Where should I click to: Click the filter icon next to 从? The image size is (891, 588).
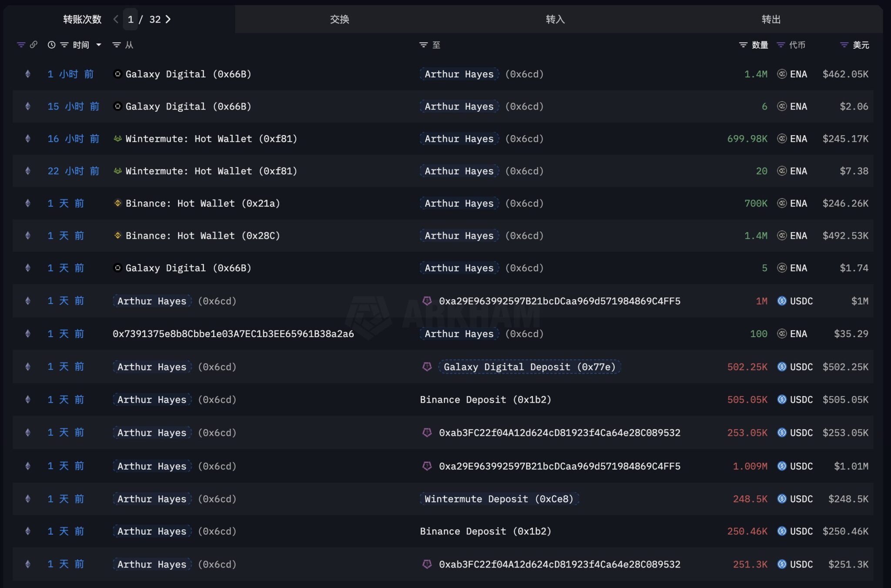(116, 45)
